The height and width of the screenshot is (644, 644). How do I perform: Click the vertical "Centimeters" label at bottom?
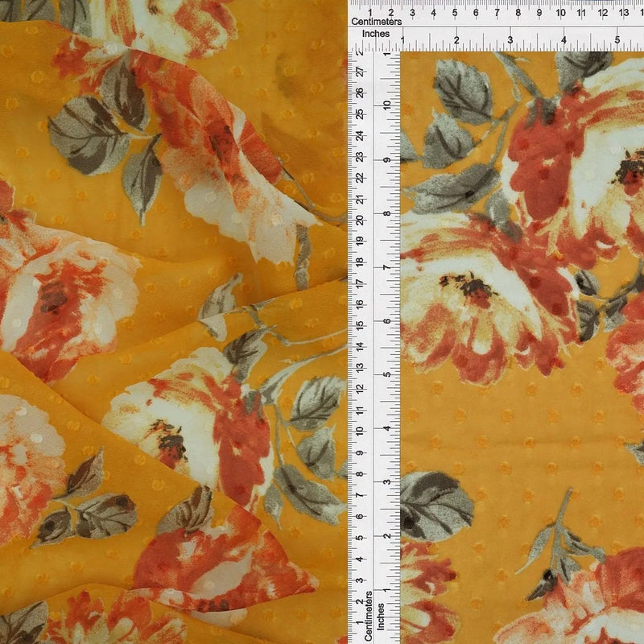point(369,616)
